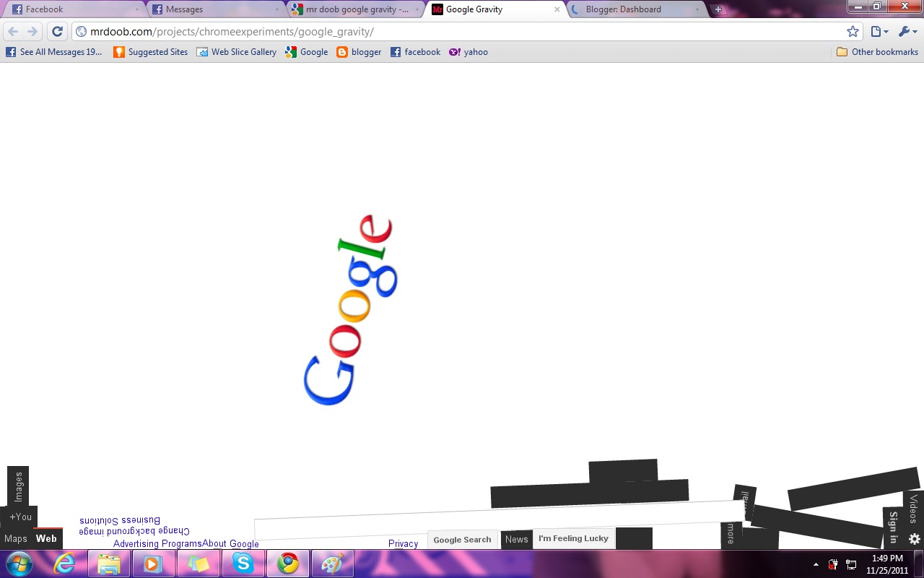This screenshot has height=578, width=924.
Task: Click the Blogger Dashboard tab favicon
Action: pyautogui.click(x=575, y=9)
